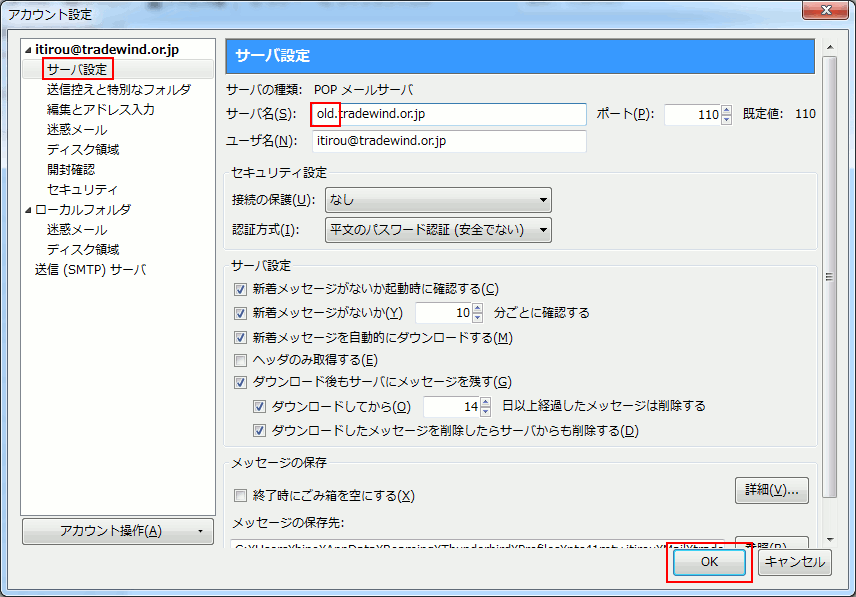Open the アカウント操作 dropdown button
Viewport: 856px width, 597px height.
(x=118, y=531)
